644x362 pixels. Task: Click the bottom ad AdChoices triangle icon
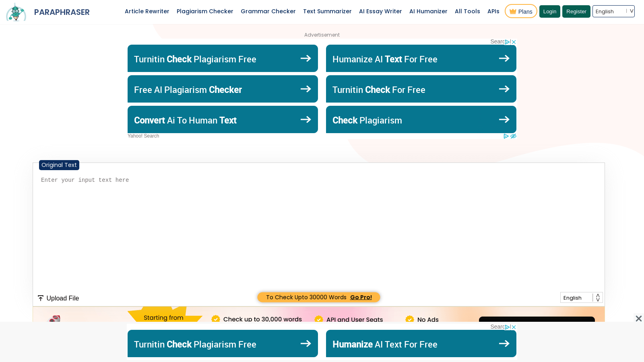tap(508, 327)
